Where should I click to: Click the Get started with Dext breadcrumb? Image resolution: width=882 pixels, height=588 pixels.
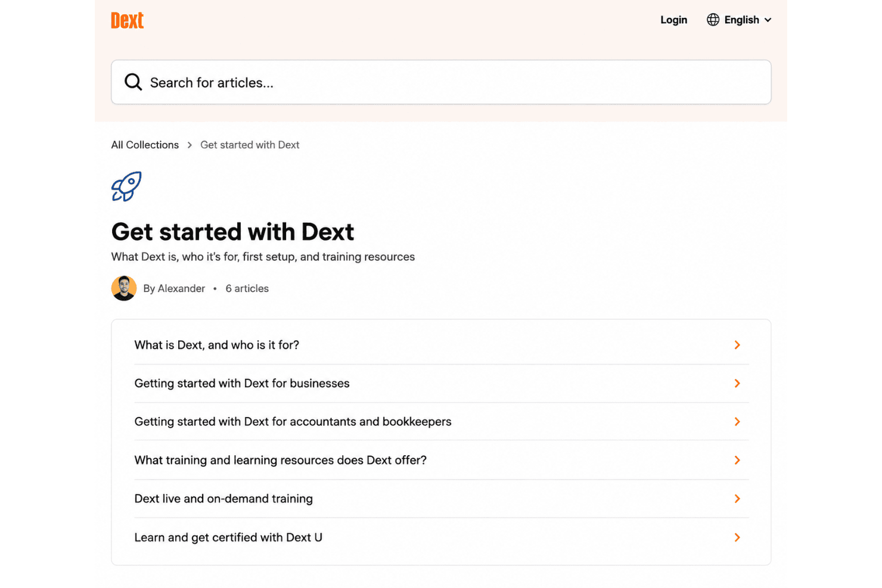[x=250, y=145]
